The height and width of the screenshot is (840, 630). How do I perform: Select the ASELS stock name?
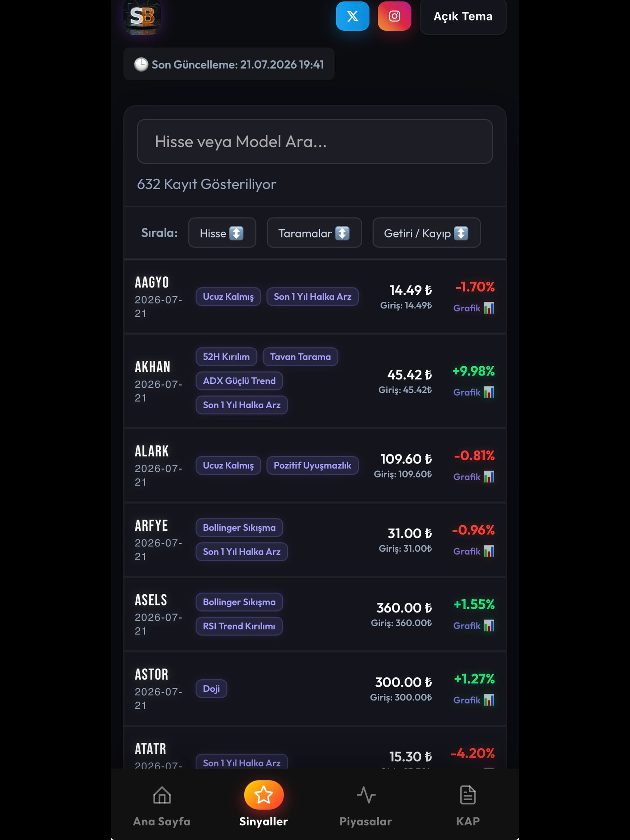coord(151,600)
